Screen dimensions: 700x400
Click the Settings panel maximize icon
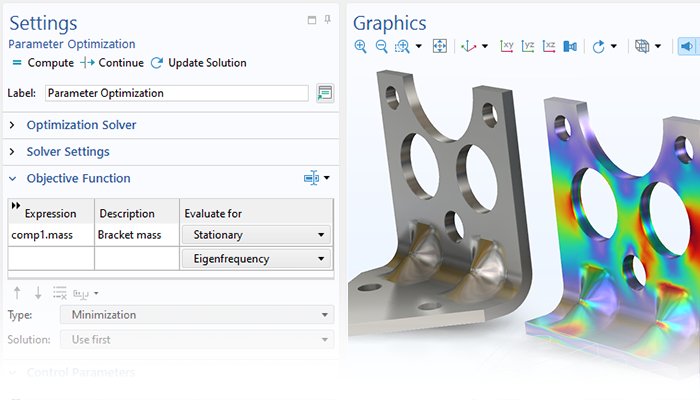(x=312, y=20)
